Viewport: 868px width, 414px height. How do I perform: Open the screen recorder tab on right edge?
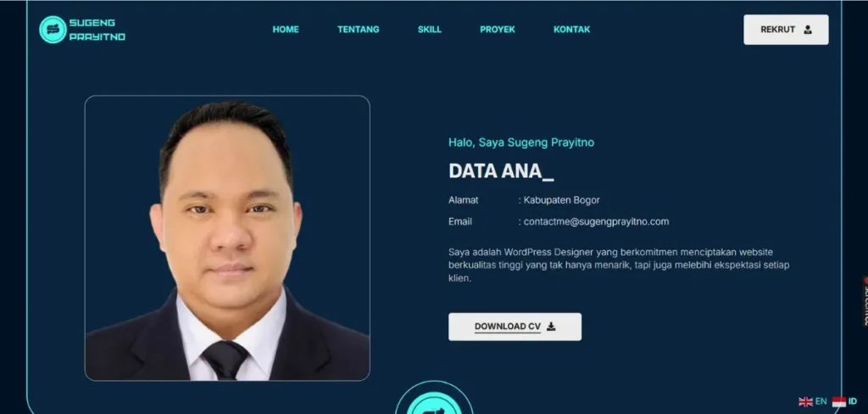click(864, 301)
